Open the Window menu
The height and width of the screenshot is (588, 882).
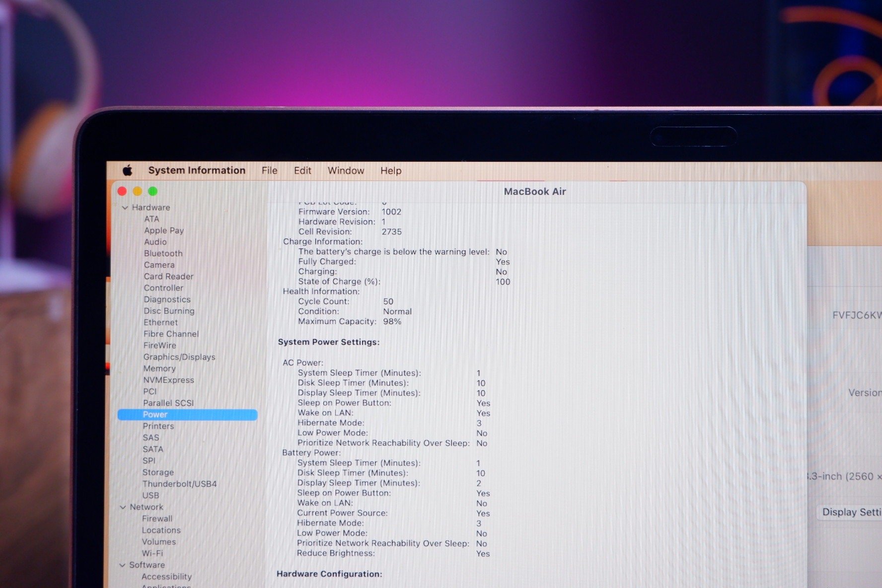(x=346, y=170)
